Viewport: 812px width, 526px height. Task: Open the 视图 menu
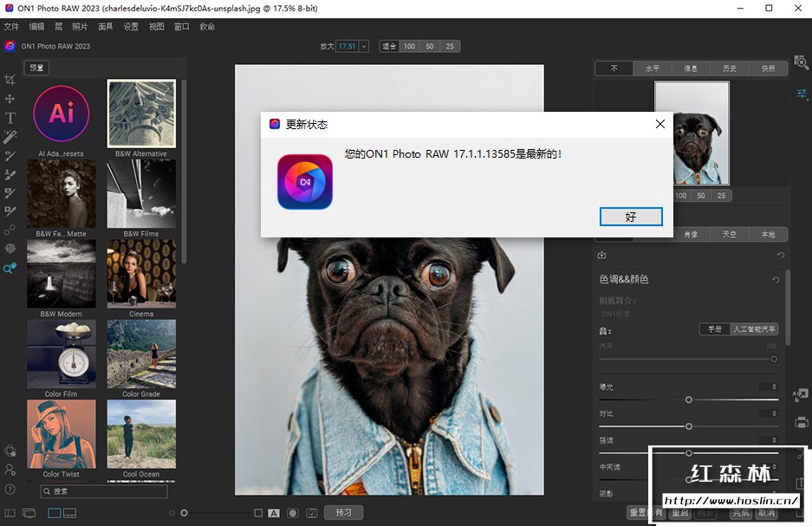pyautogui.click(x=156, y=26)
